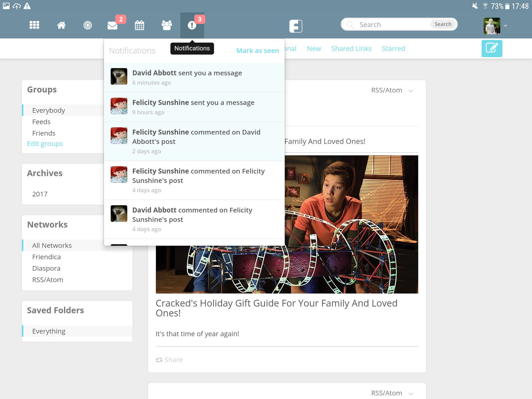The height and width of the screenshot is (399, 532).
Task: Open Edit groups link
Action: pos(45,144)
